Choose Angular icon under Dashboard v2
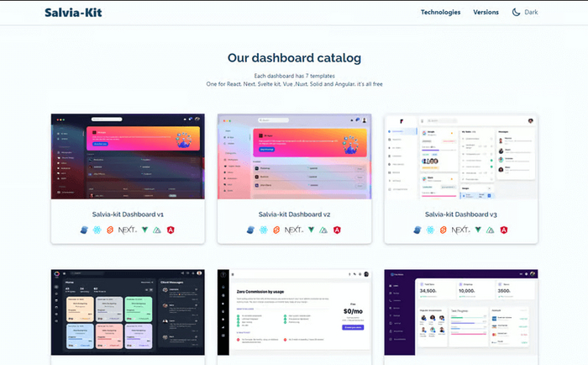588x365 pixels. [x=337, y=230]
